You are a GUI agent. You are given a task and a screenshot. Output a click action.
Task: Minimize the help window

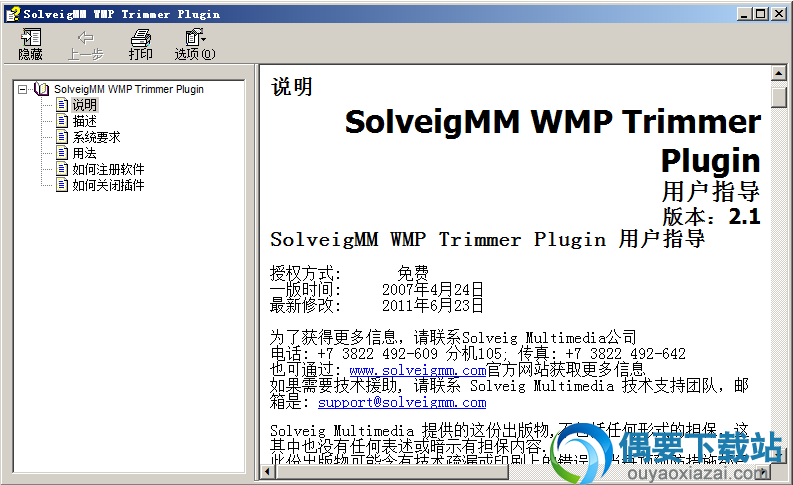click(x=743, y=14)
